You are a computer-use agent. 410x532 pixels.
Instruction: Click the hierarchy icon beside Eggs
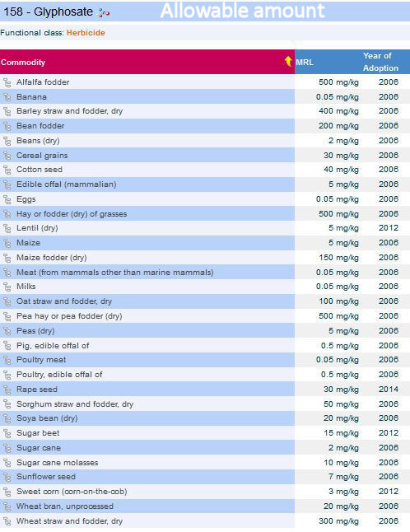point(7,199)
